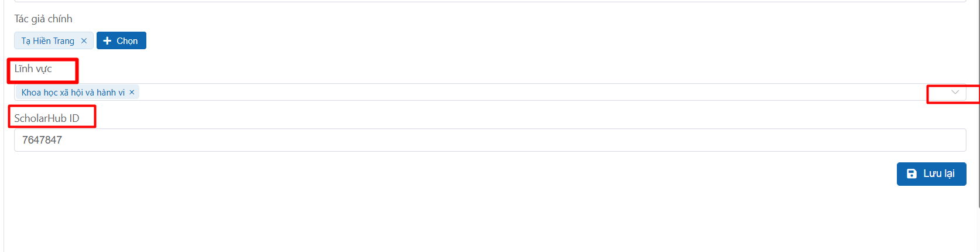Screen dimensions: 980x252
Task: Click the Lưu lại text label
Action: point(939,174)
